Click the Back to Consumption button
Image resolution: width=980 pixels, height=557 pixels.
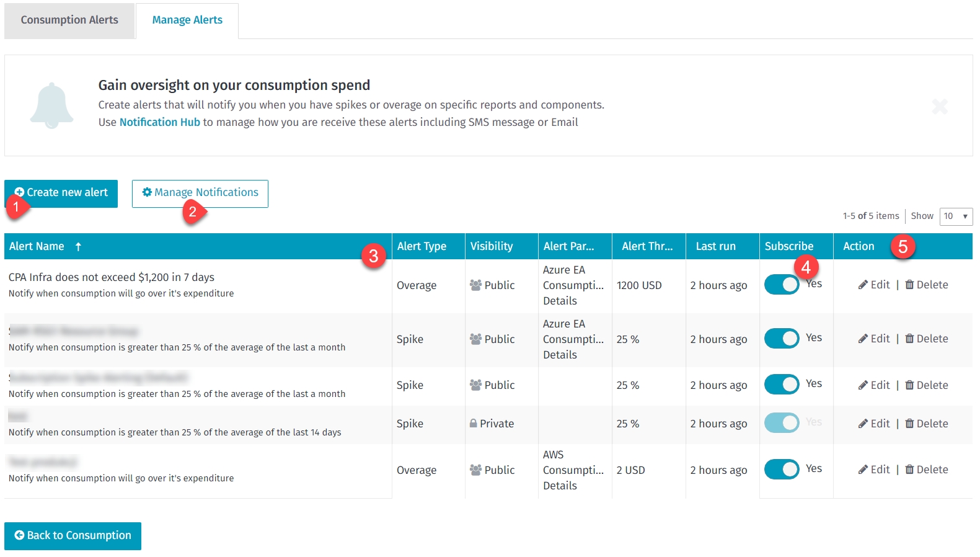(73, 535)
